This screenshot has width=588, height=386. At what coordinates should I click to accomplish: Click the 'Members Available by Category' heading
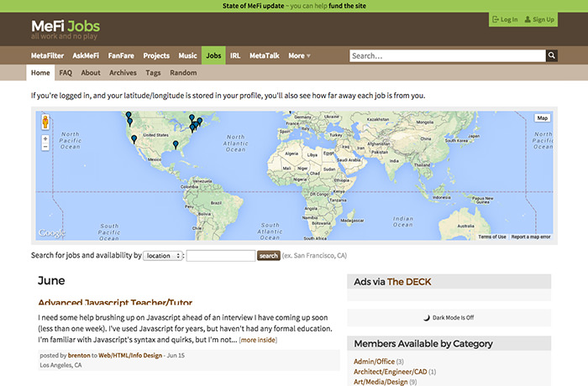point(423,344)
